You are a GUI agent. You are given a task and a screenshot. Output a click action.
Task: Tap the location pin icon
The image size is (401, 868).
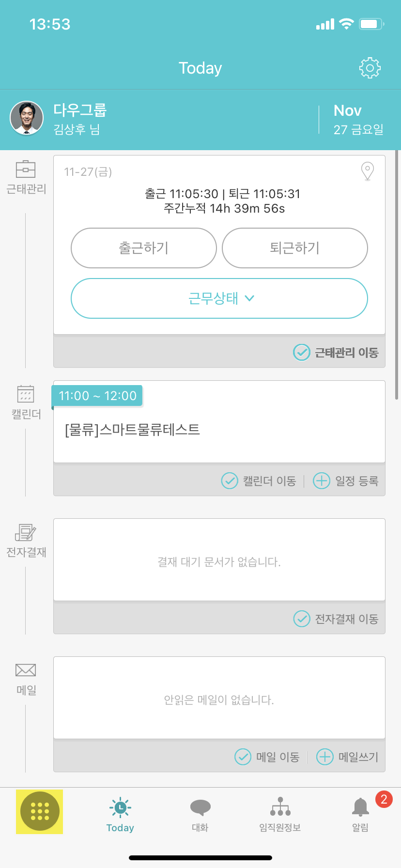368,171
